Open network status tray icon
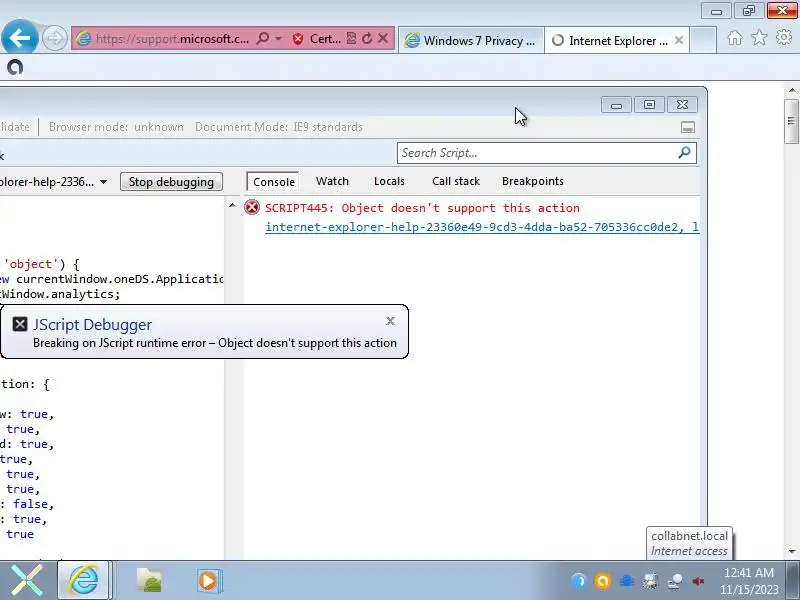This screenshot has height=600, width=800. pos(675,581)
